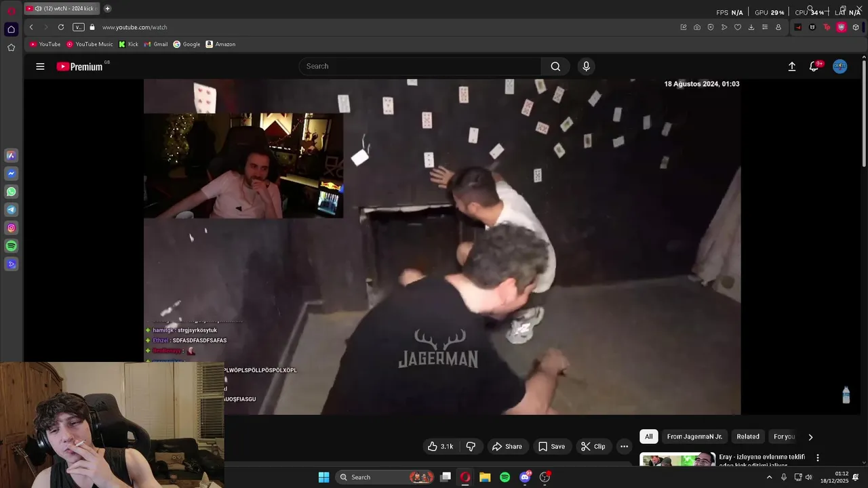
Task: Click the edit page icon in the toolbar
Action: point(684,27)
